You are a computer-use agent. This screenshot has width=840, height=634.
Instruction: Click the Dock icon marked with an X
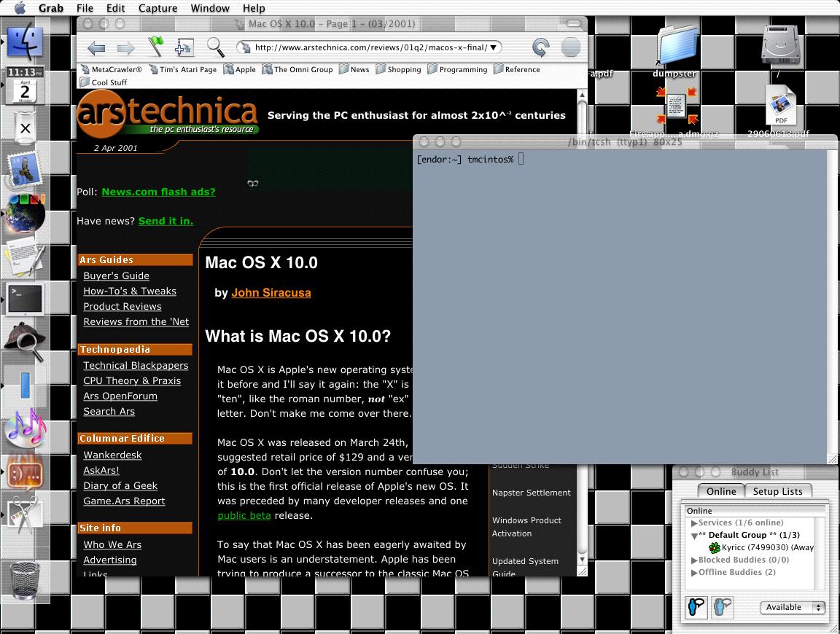coord(25,128)
